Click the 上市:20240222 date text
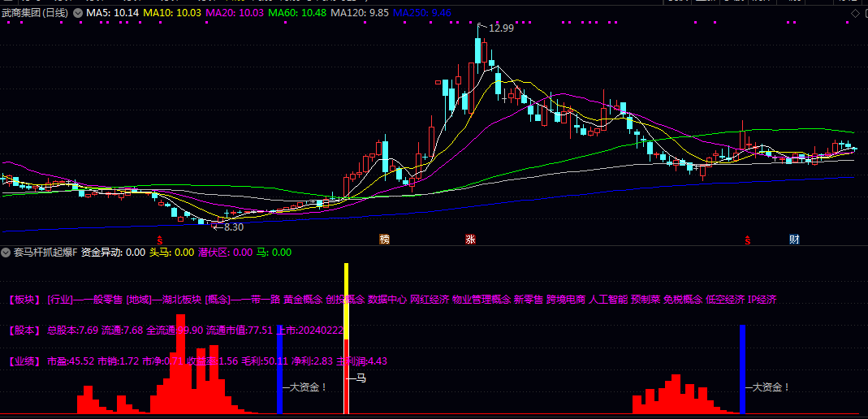The image size is (868, 419). (x=310, y=331)
